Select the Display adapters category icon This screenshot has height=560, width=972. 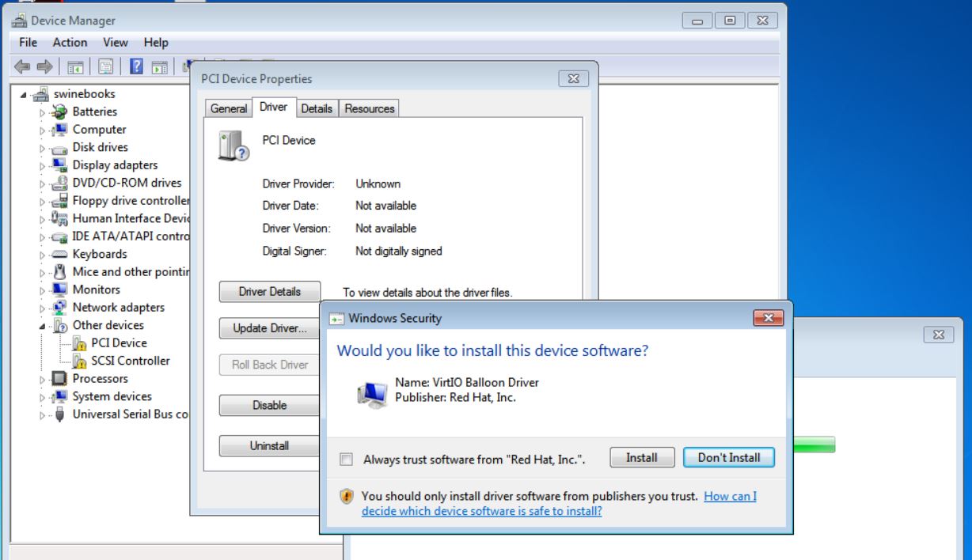coord(59,165)
